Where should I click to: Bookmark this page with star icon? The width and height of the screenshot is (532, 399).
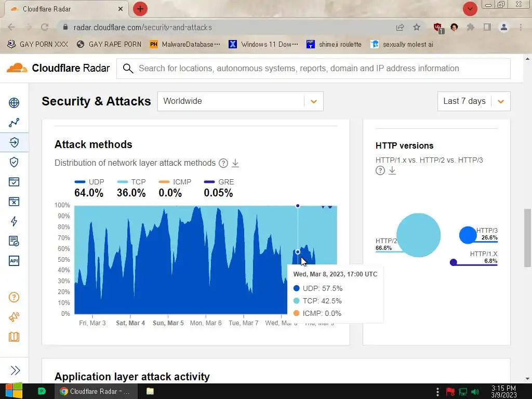pos(417,28)
